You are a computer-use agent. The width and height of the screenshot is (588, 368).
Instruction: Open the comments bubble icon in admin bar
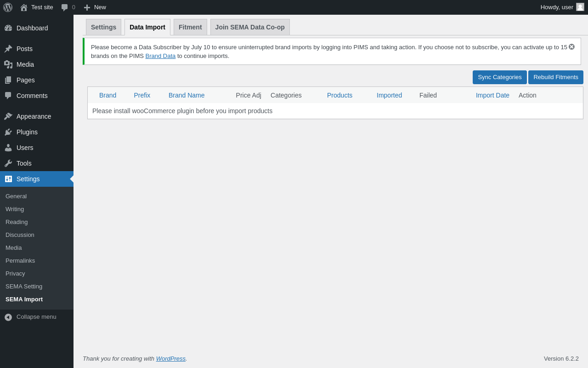(65, 7)
